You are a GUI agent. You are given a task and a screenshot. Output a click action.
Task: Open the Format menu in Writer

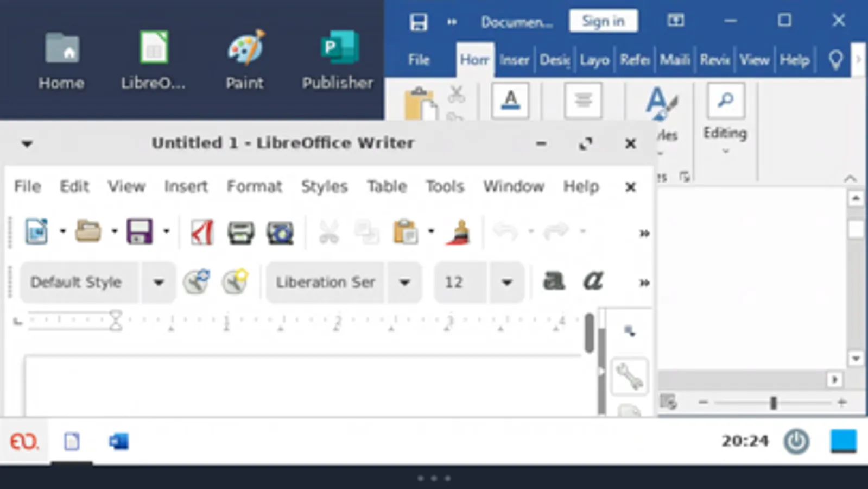[254, 186]
